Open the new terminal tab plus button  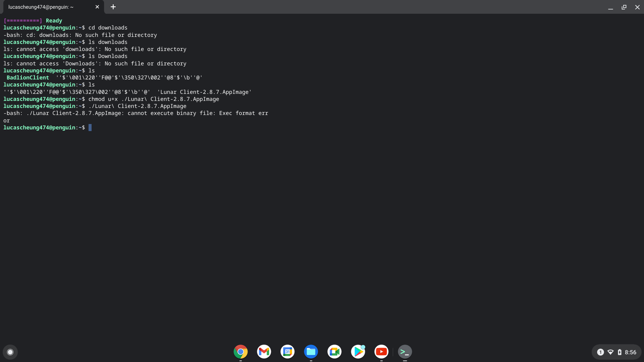coord(113,7)
